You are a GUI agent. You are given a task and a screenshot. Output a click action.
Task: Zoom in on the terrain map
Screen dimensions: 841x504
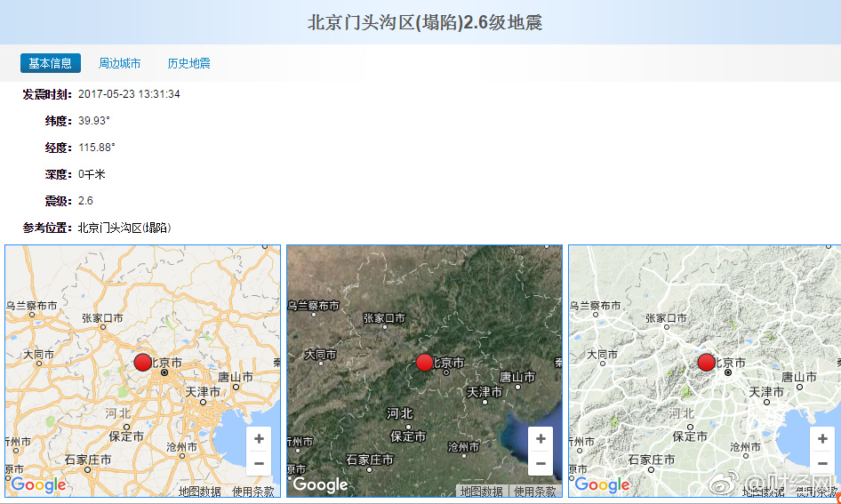point(822,439)
